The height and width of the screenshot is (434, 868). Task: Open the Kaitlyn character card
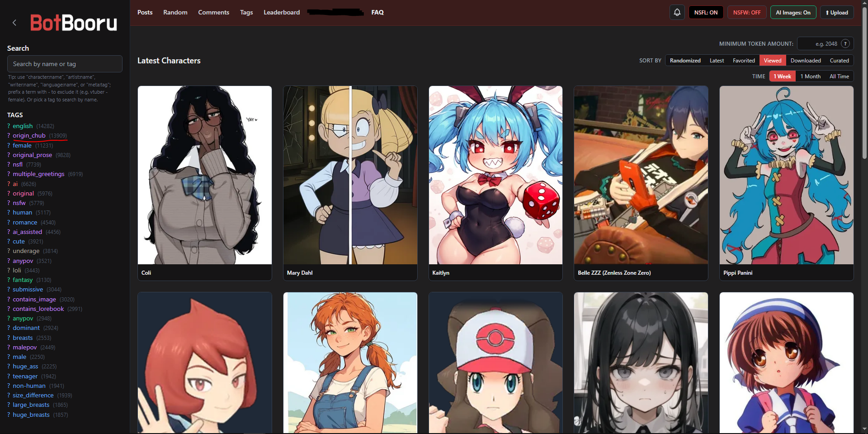[495, 183]
